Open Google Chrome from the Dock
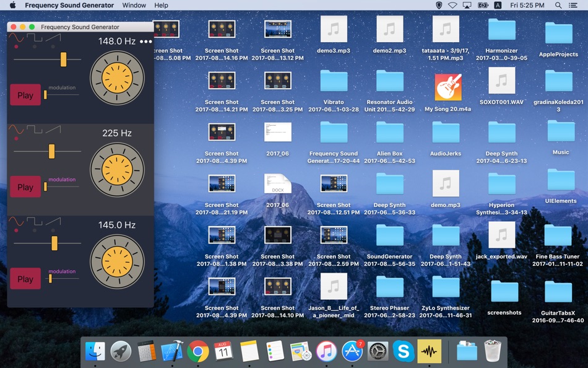 click(x=198, y=351)
